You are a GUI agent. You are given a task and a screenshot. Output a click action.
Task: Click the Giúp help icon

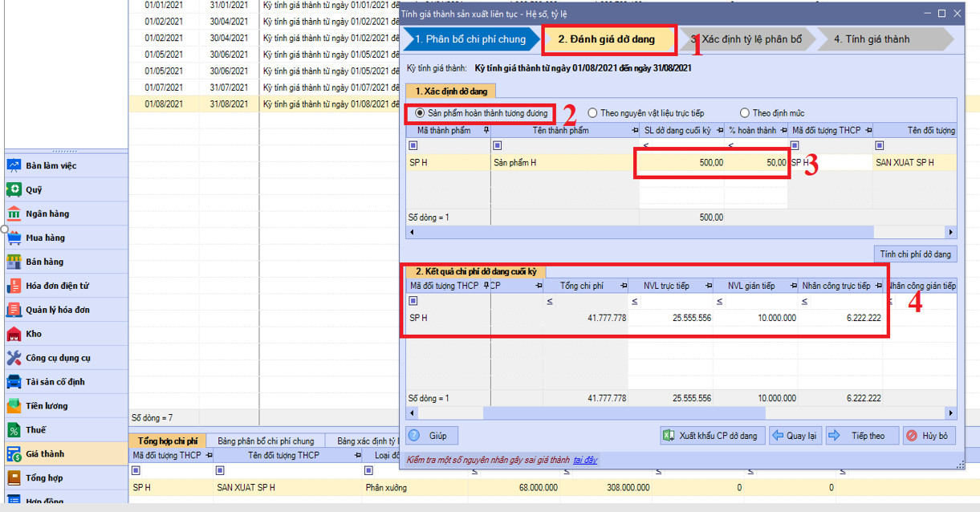pos(414,436)
